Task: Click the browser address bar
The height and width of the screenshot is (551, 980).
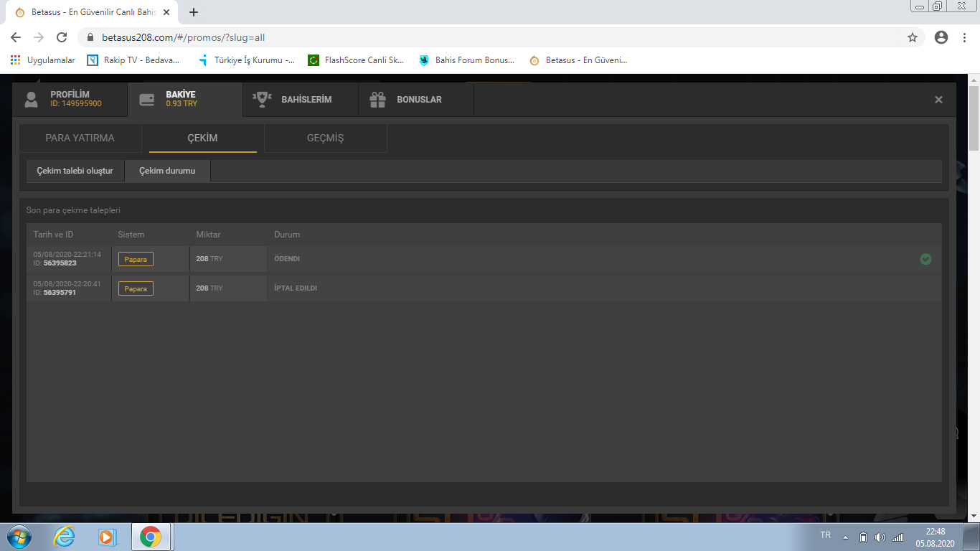Action: click(495, 37)
